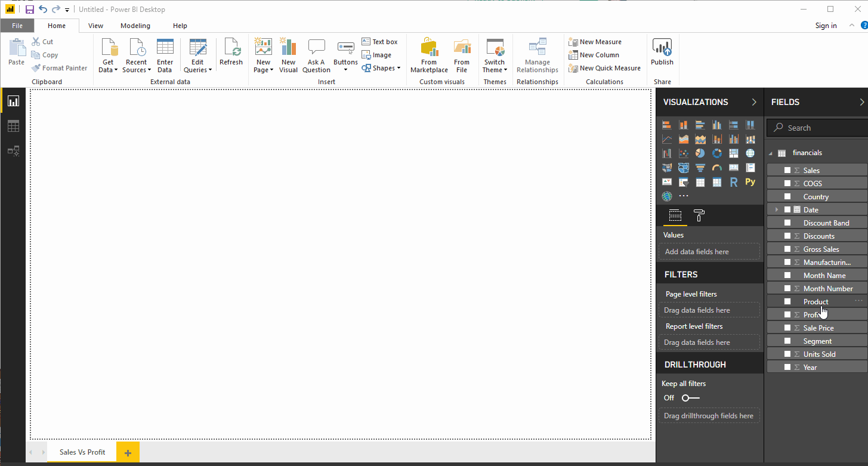This screenshot has width=868, height=466.
Task: Click the Sign in link
Action: pyautogui.click(x=826, y=26)
